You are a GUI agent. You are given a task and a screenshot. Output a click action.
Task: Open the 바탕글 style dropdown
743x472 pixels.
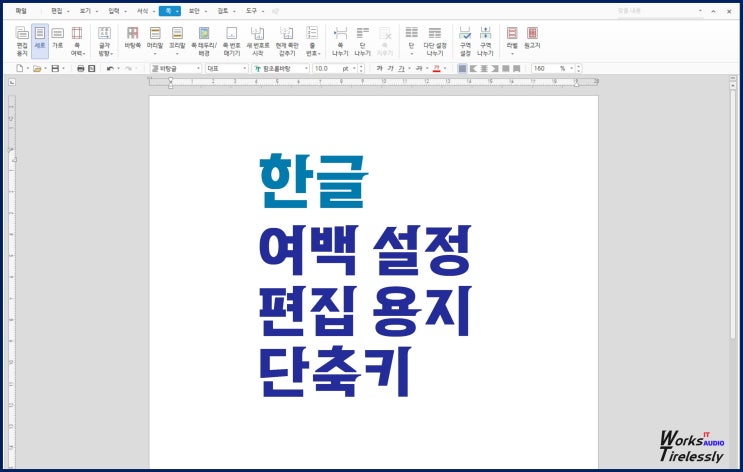tap(199, 69)
